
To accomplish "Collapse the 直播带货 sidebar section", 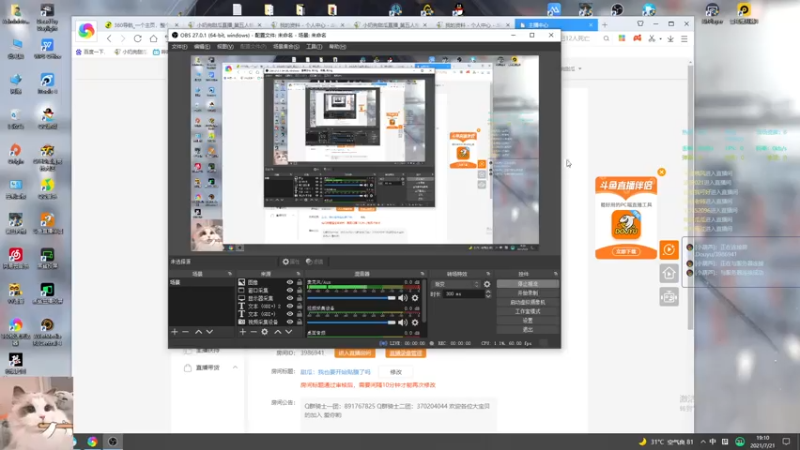I will pyautogui.click(x=235, y=367).
